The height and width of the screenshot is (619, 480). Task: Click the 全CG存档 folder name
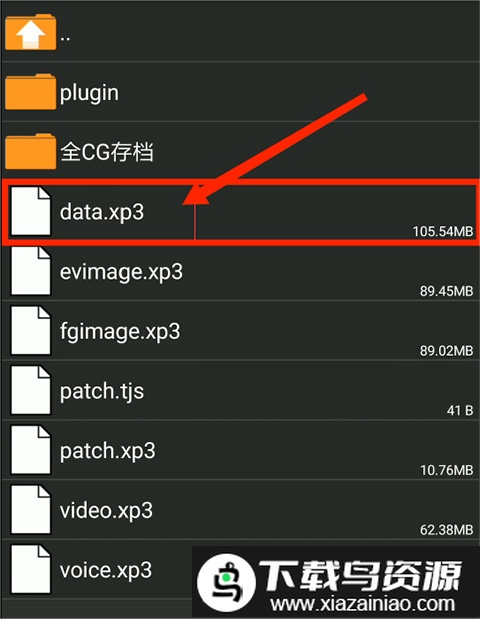107,152
